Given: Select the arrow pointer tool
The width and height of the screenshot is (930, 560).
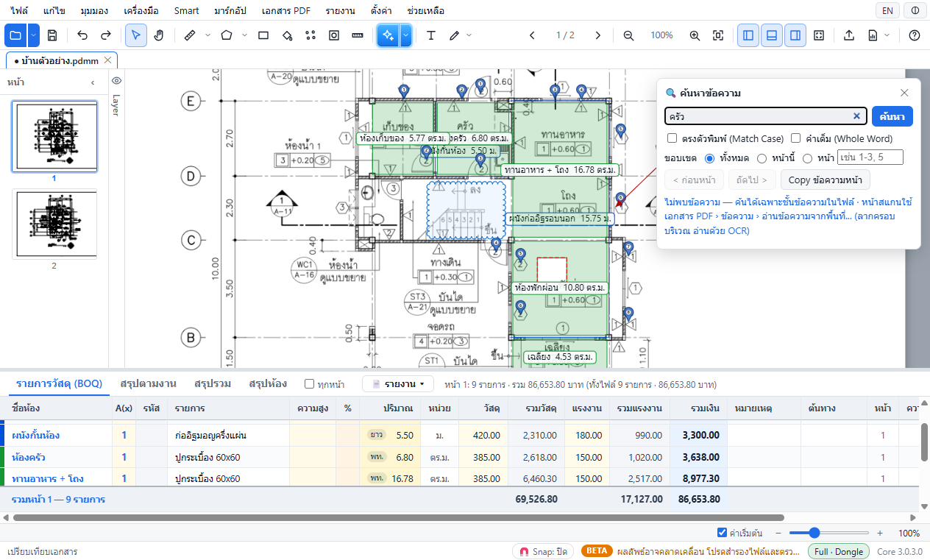Looking at the screenshot, I should pos(135,35).
